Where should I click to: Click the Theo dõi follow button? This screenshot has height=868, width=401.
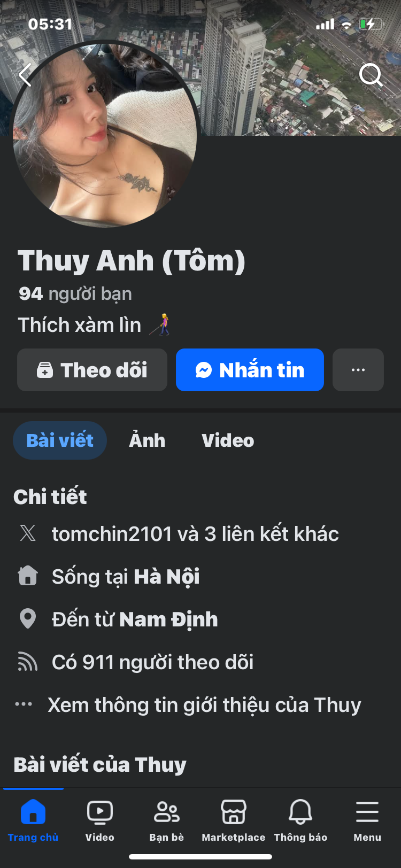pos(92,370)
